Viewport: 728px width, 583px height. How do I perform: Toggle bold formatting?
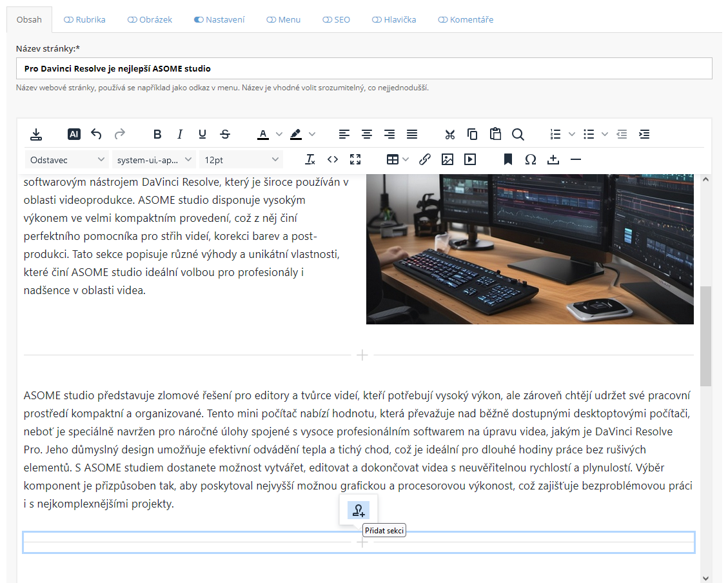coord(157,134)
